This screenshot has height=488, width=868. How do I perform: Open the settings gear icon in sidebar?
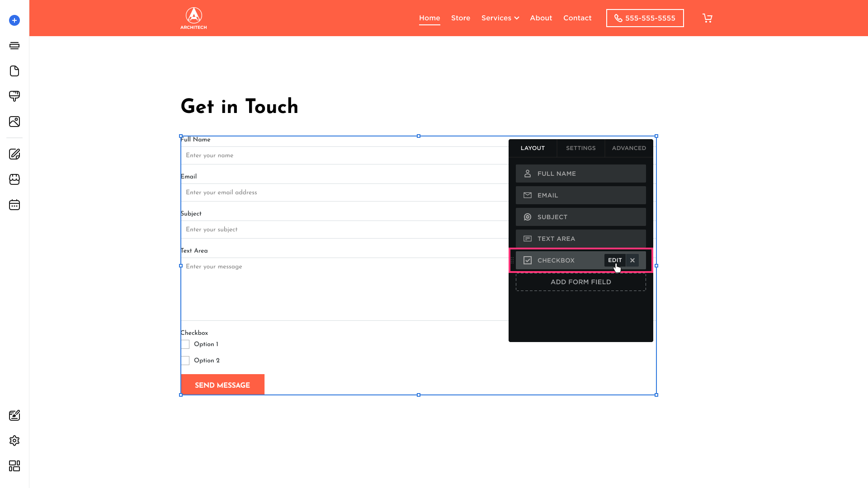coord(14,441)
